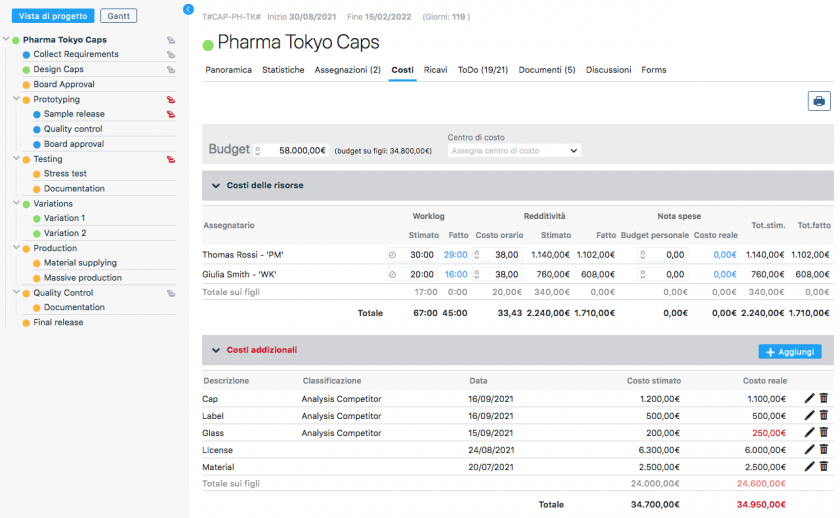Click the Budget amount input field
The width and height of the screenshot is (840, 518).
coord(295,150)
